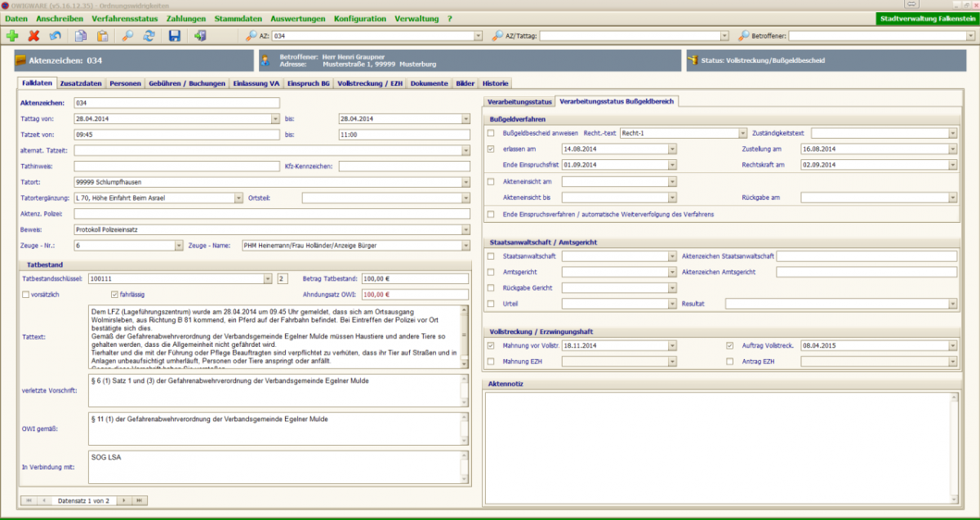
Task: Expand the Tatbestandsschlüssel dropdown
Action: pyautogui.click(x=268, y=279)
